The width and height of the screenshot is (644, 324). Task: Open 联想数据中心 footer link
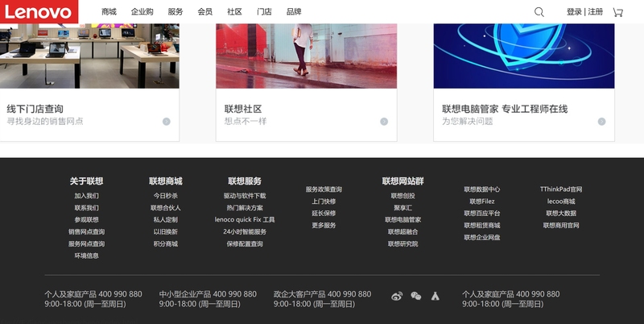[482, 189]
